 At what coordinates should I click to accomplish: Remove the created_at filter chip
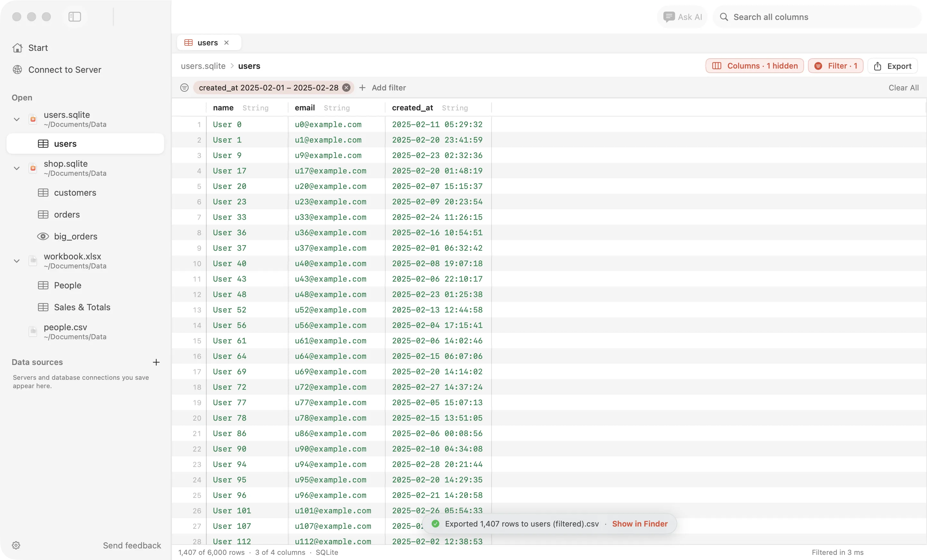click(346, 88)
